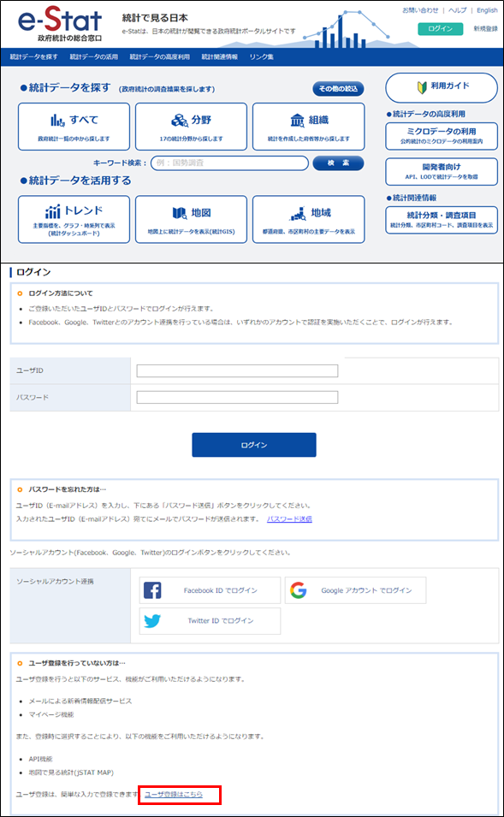This screenshot has height=817, width=504.
Task: Click the Facebook logo login button
Action: (210, 590)
